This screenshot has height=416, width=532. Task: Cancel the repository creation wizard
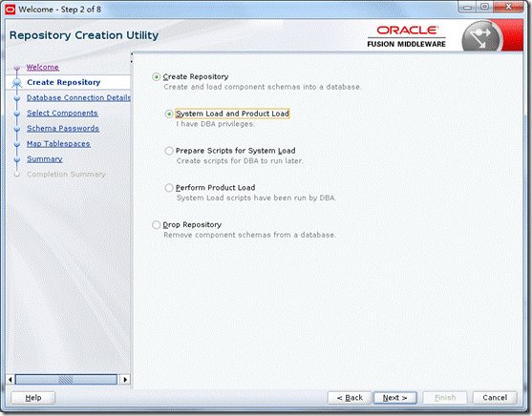tap(495, 398)
